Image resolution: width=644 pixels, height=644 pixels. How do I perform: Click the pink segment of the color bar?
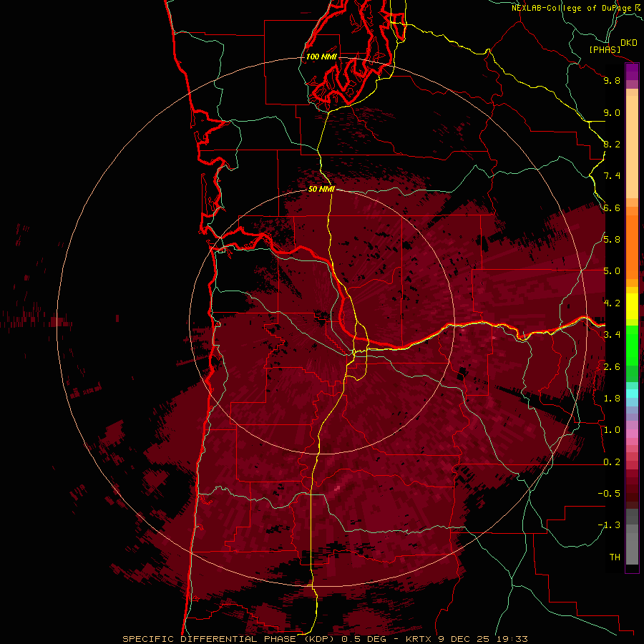[x=632, y=434]
